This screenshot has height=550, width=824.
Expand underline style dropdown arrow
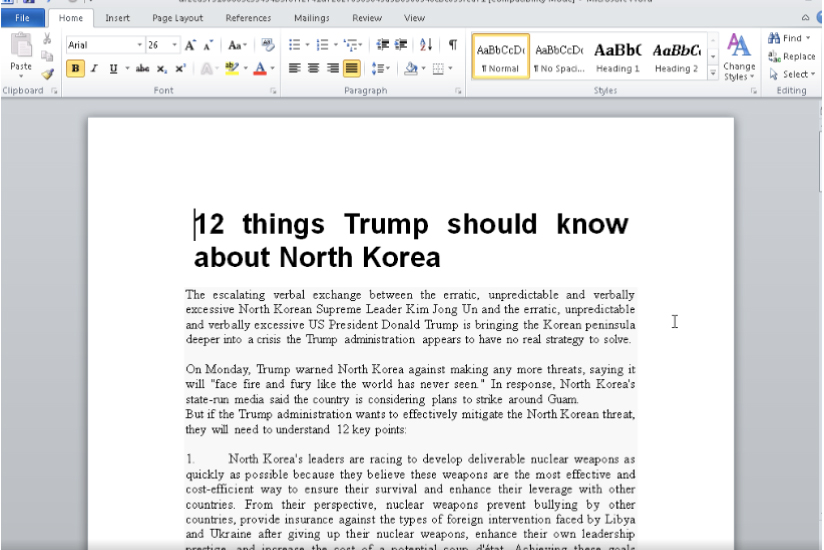pos(127,69)
